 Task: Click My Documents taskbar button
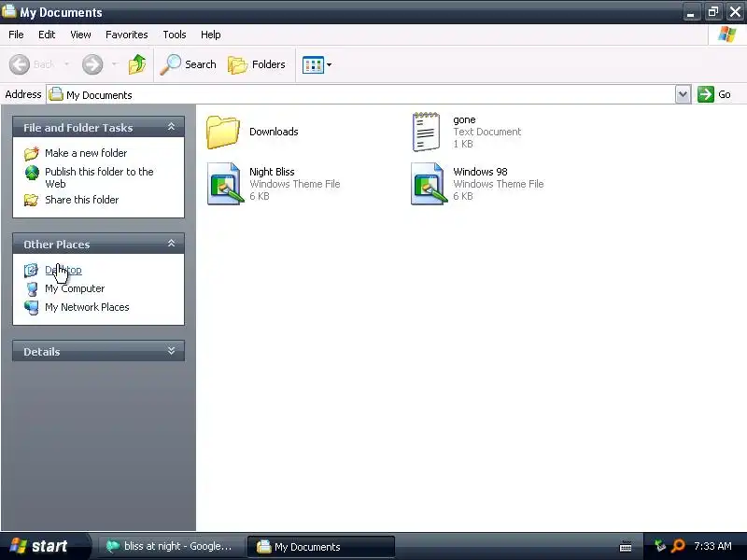coord(321,546)
